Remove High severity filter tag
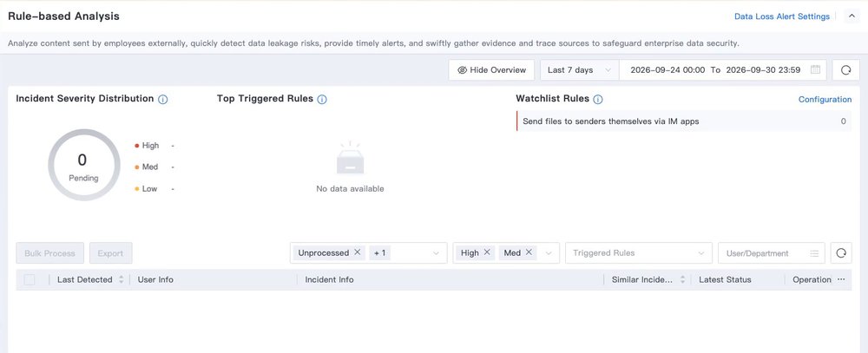 click(x=487, y=252)
